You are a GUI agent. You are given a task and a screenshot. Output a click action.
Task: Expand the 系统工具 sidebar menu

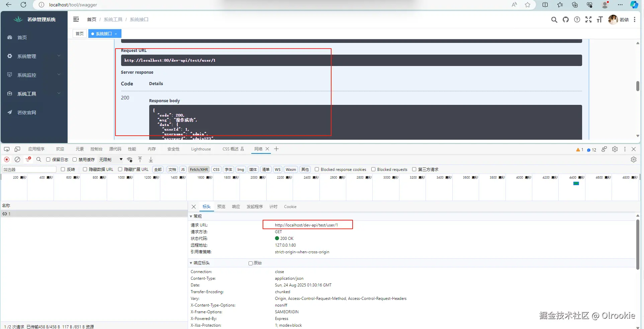click(34, 94)
